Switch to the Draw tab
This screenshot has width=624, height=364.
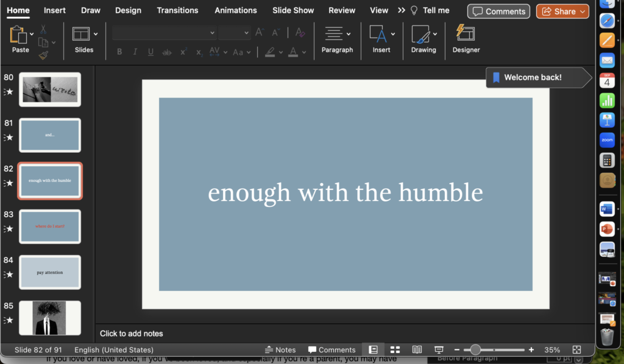[x=91, y=10]
